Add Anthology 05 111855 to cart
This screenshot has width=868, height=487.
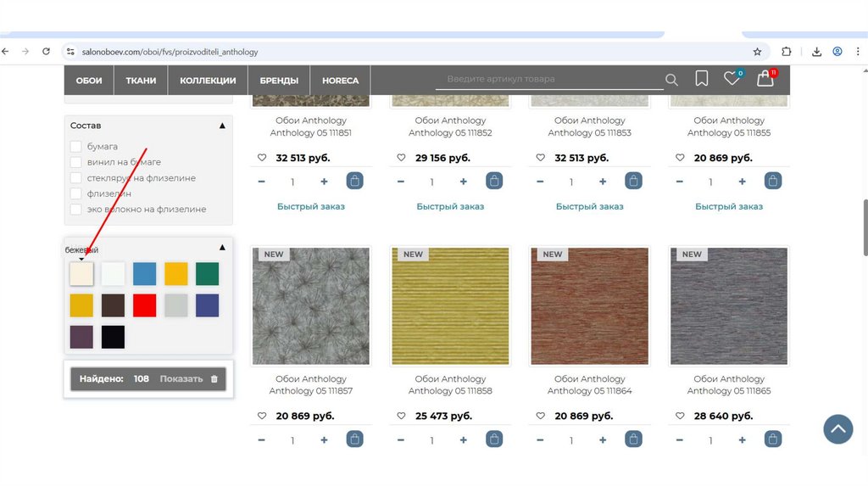pos(773,182)
